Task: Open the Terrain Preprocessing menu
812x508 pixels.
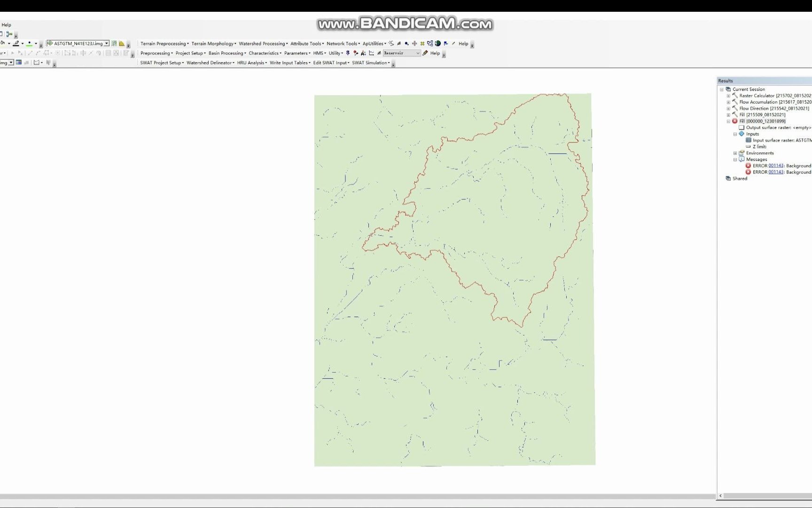Action: point(164,43)
